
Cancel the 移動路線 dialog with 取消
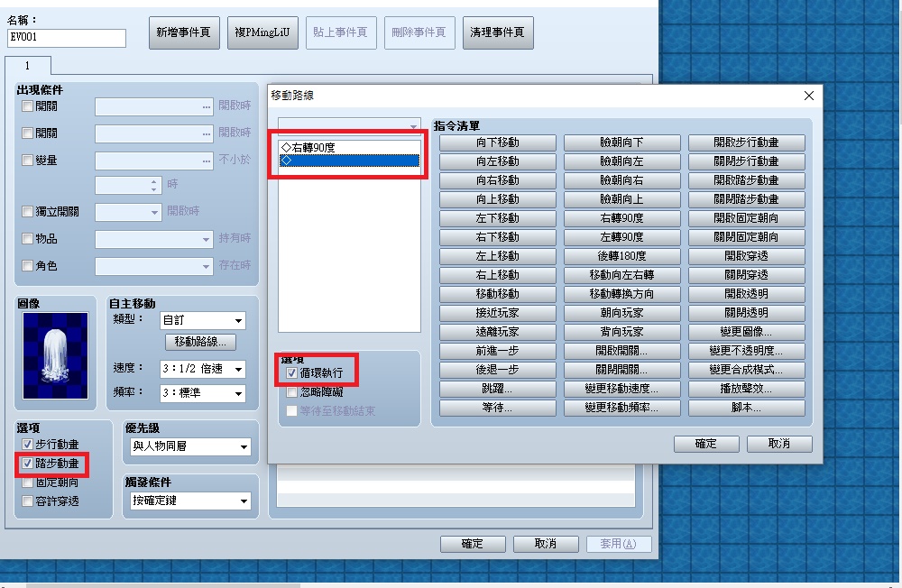pyautogui.click(x=779, y=444)
